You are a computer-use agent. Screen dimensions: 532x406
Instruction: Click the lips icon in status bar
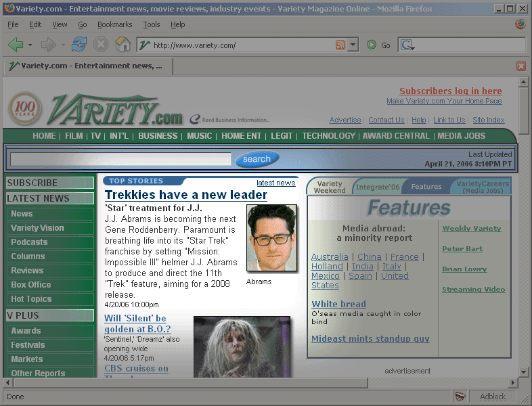pyautogui.click(x=460, y=397)
